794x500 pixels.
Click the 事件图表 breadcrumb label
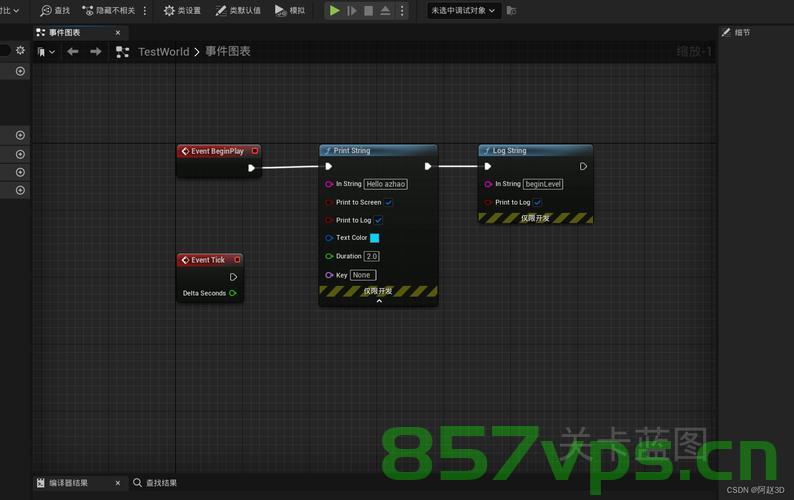pyautogui.click(x=228, y=51)
